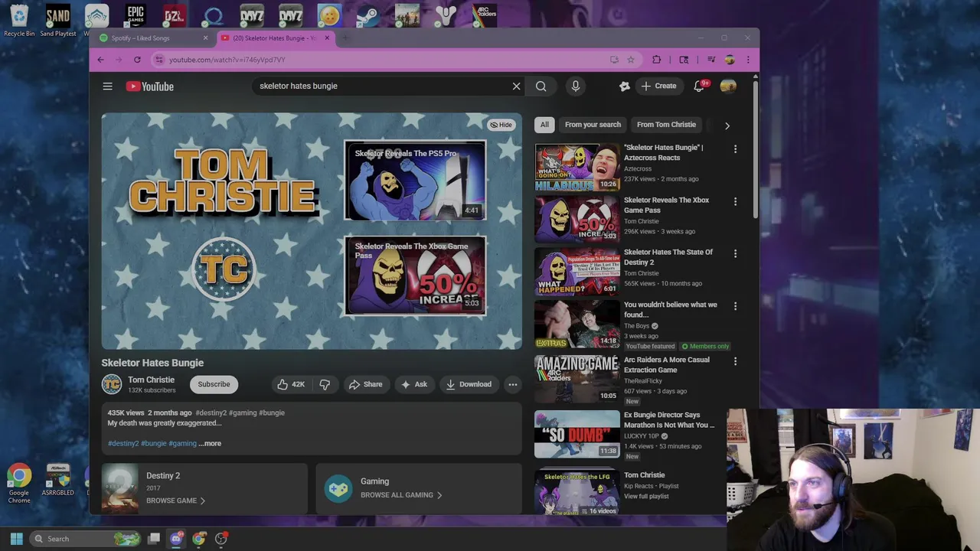
Task: Expand the description with ...more
Action: pos(210,443)
